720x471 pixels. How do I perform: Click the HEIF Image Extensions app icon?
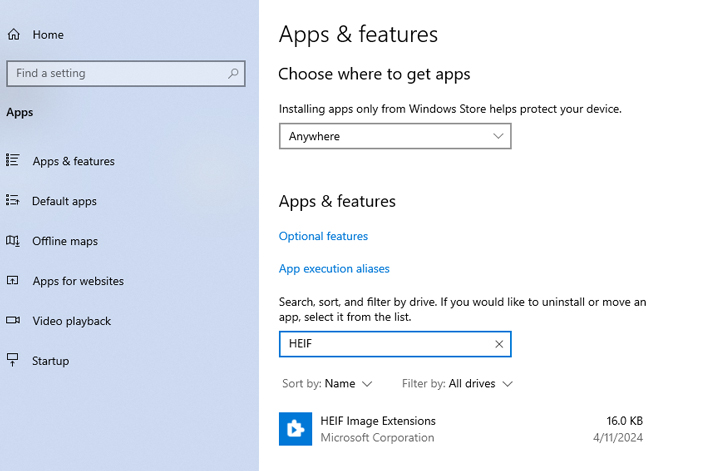pyautogui.click(x=295, y=429)
